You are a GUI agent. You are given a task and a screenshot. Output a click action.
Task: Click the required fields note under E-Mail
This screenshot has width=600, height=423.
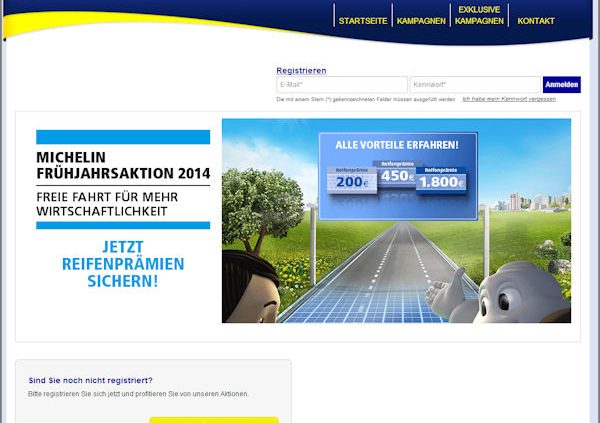(x=366, y=99)
